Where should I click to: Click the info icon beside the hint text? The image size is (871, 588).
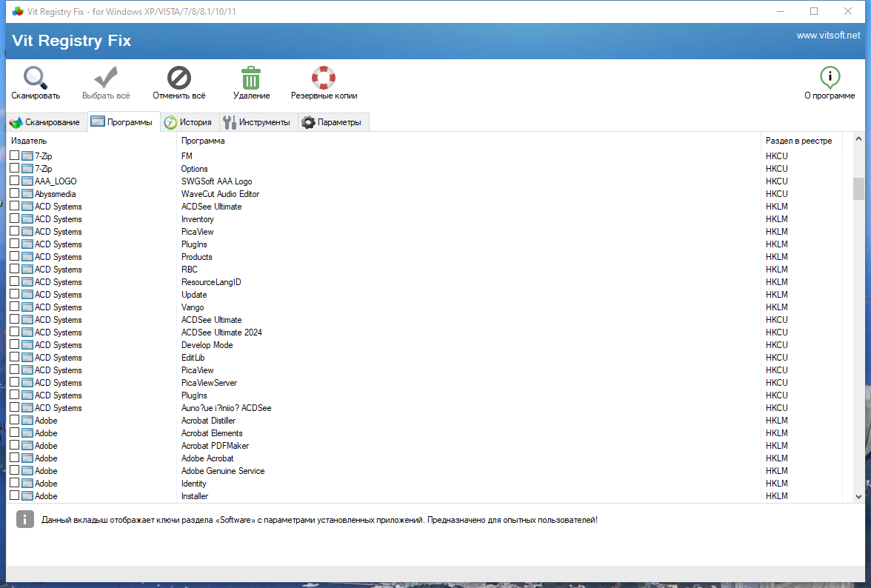click(x=25, y=519)
